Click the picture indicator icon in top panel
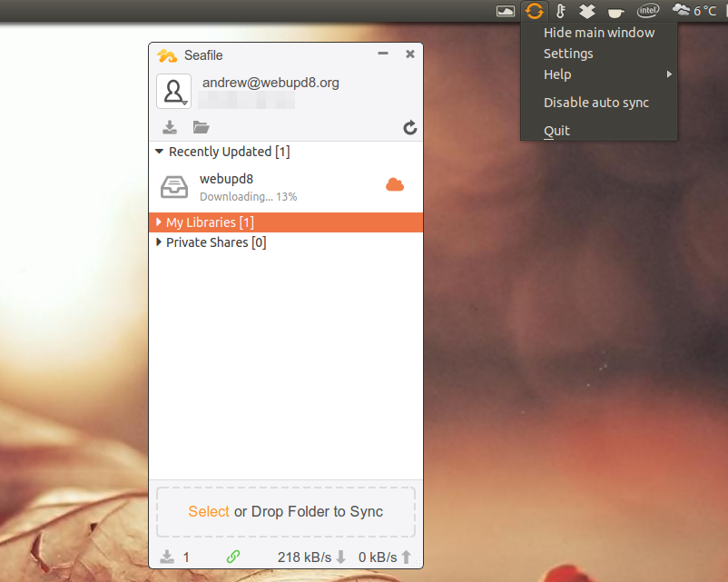Screen dimensions: 728x582 tap(506, 11)
